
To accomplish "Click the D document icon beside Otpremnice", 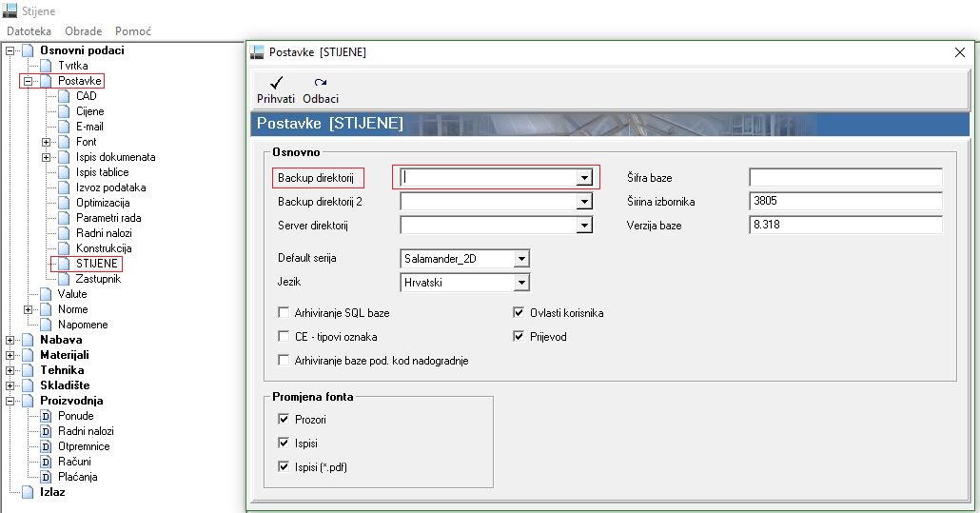I will pos(46,446).
